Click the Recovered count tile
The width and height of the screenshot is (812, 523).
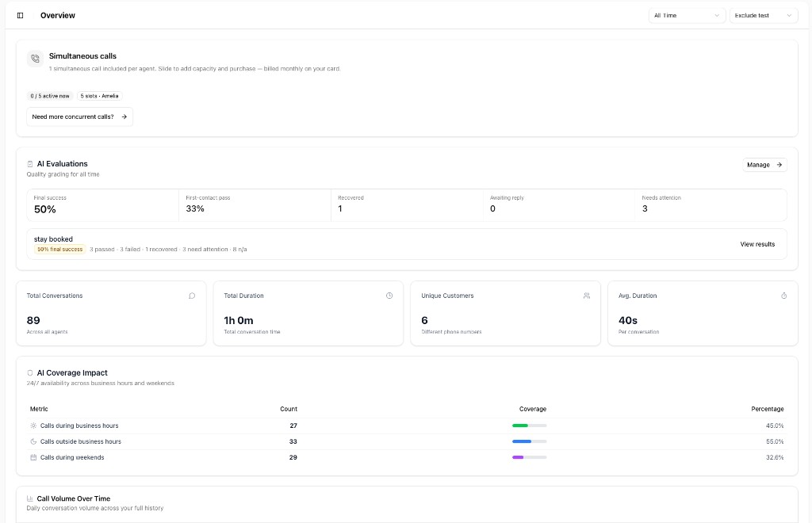click(407, 205)
